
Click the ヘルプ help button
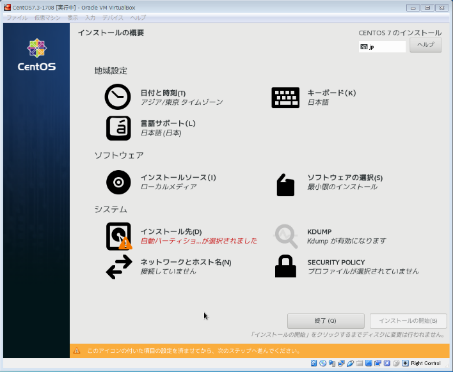tap(425, 45)
